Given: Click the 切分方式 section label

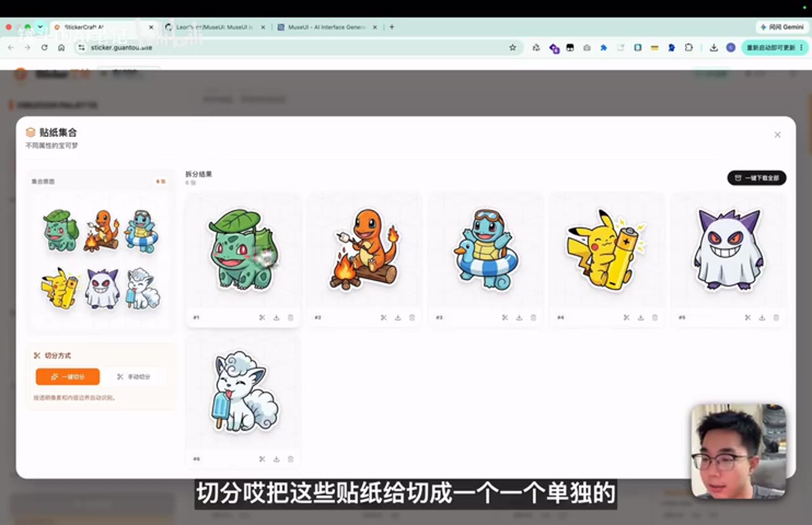Looking at the screenshot, I should [x=58, y=356].
